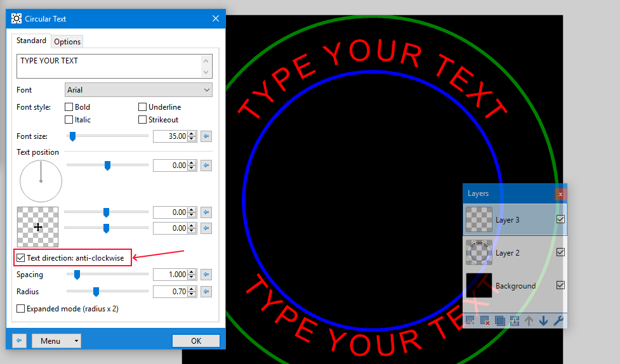The height and width of the screenshot is (364, 620).
Task: Reset Spacing with its arrow button
Action: tap(206, 275)
